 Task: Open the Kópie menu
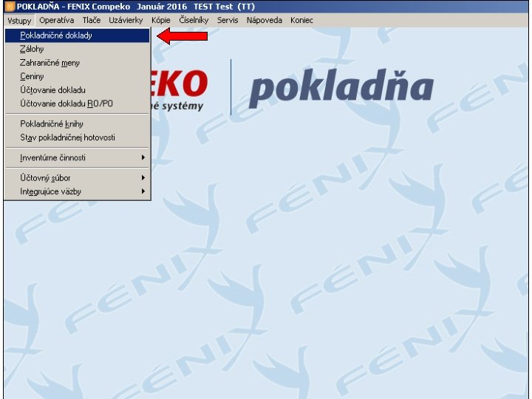[161, 21]
